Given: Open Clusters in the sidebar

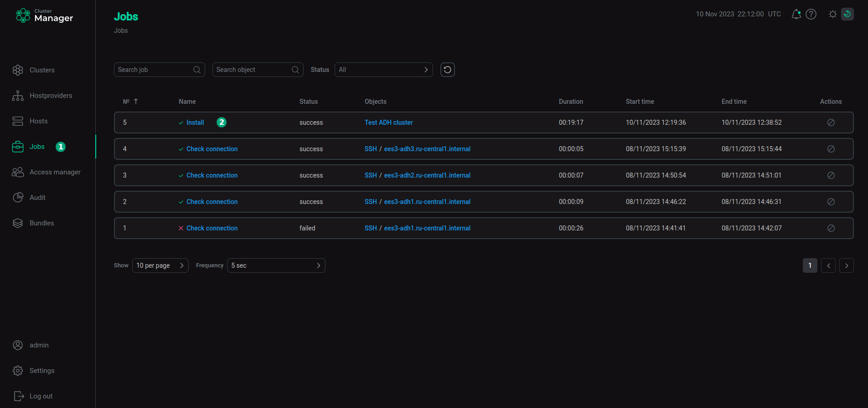Looking at the screenshot, I should click(x=42, y=70).
